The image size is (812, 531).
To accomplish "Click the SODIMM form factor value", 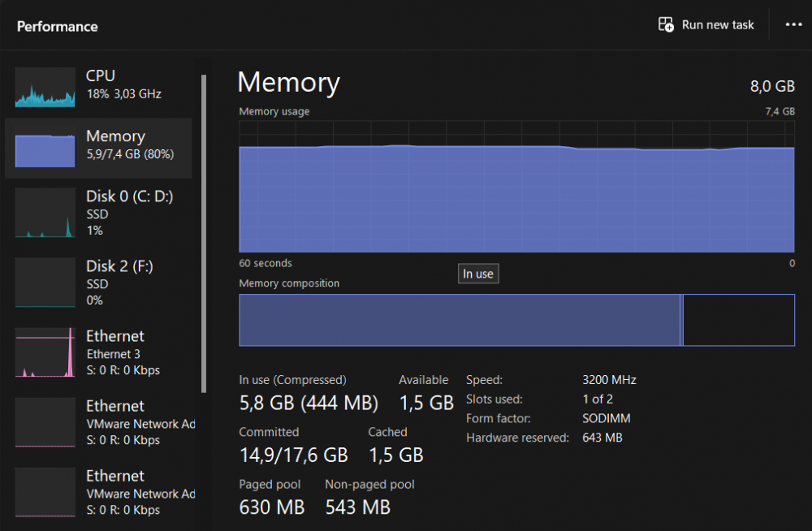I will [x=607, y=418].
